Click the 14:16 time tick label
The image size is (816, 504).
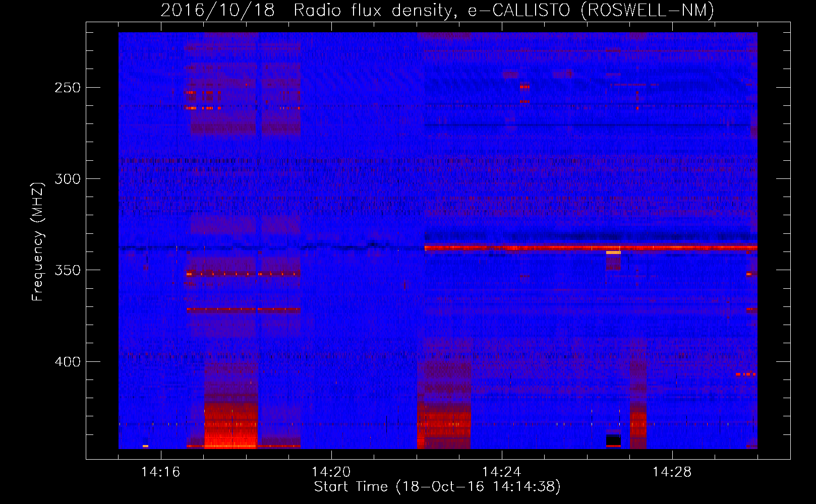[161, 472]
